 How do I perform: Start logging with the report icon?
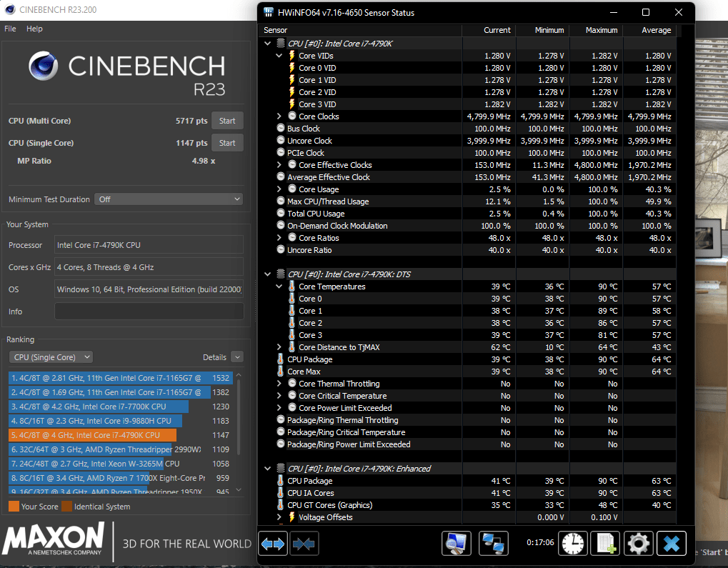click(x=605, y=543)
